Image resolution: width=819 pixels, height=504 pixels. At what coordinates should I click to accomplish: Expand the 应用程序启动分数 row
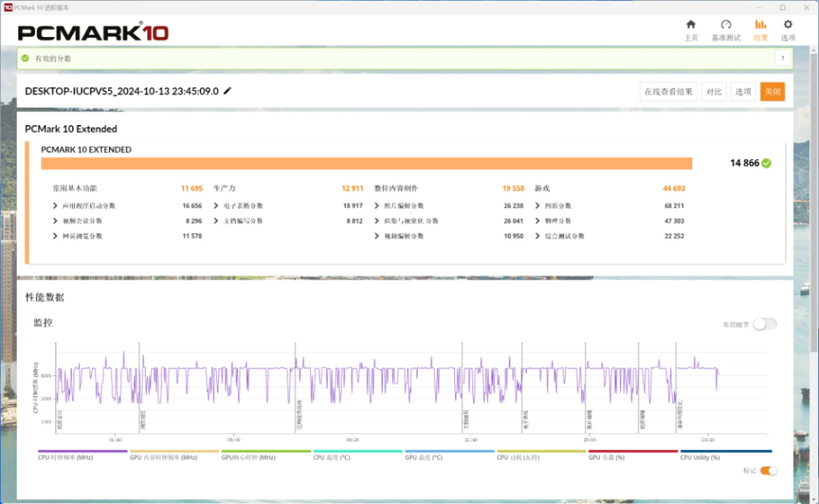pos(127,206)
